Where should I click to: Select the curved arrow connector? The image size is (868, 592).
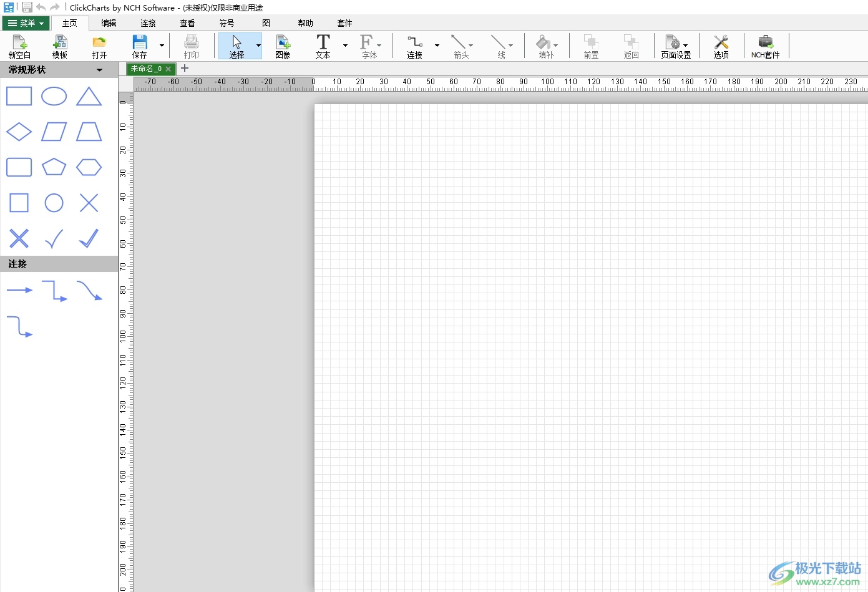(89, 291)
